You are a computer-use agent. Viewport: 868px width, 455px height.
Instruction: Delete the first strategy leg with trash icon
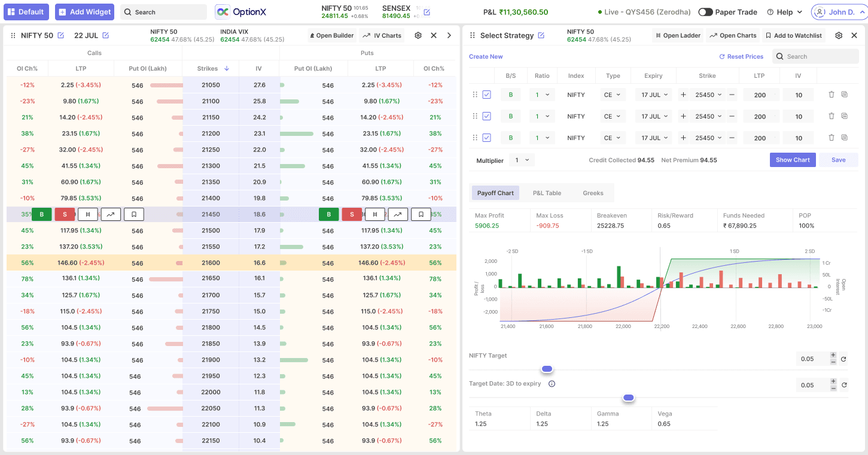832,95
